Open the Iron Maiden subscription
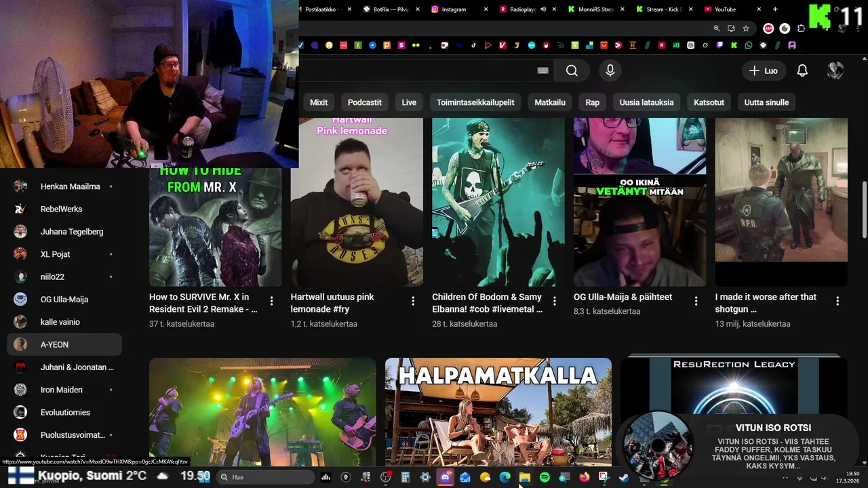The image size is (868, 488). coord(64,390)
